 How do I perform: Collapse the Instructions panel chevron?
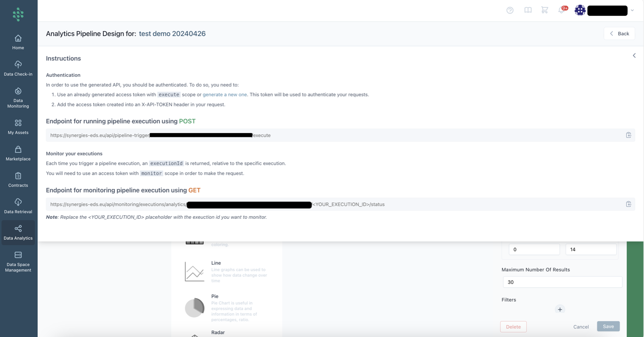click(634, 56)
